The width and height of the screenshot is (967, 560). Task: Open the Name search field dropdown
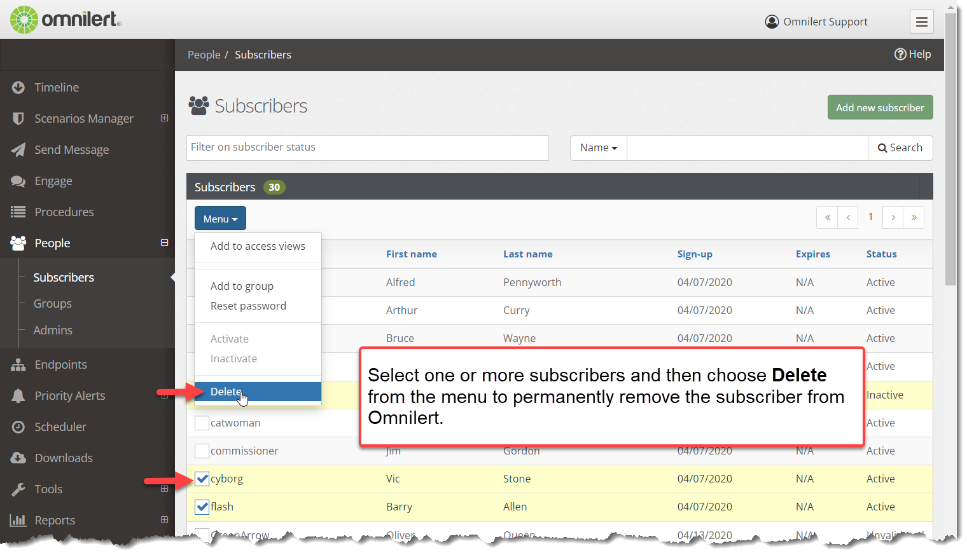(599, 147)
